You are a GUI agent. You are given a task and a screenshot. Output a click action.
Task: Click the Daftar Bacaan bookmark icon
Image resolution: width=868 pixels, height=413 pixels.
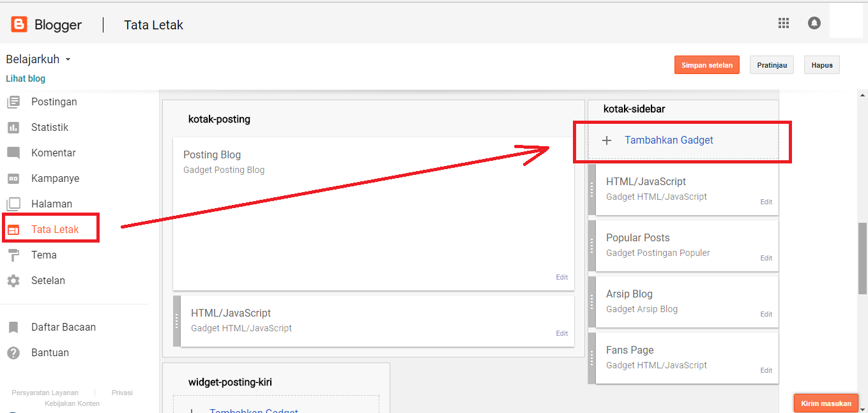tap(13, 327)
